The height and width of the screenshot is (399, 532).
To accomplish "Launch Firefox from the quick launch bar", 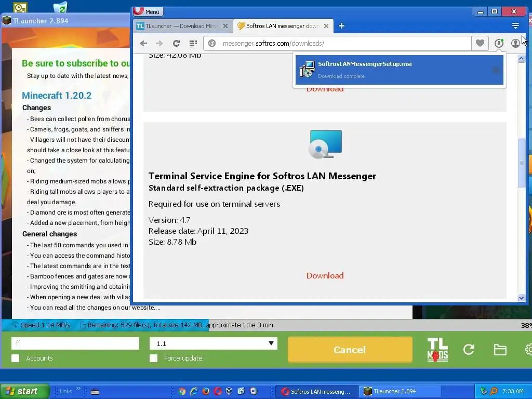I will point(206,391).
